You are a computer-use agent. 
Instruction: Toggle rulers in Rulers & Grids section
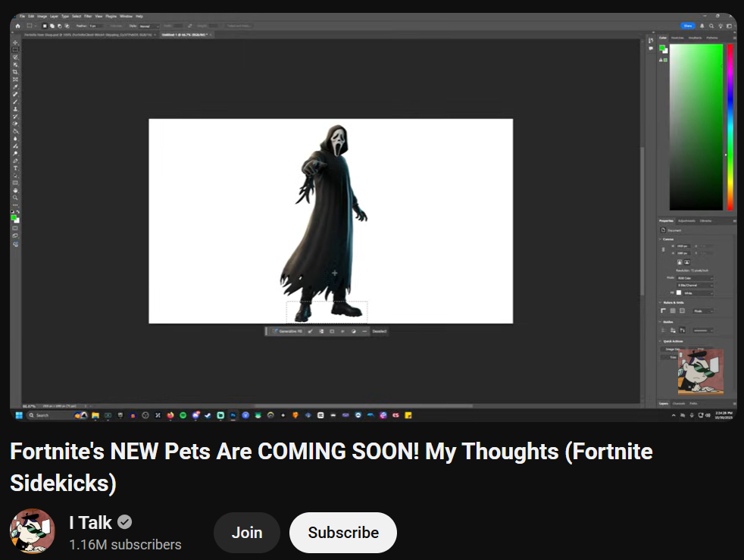tap(663, 311)
